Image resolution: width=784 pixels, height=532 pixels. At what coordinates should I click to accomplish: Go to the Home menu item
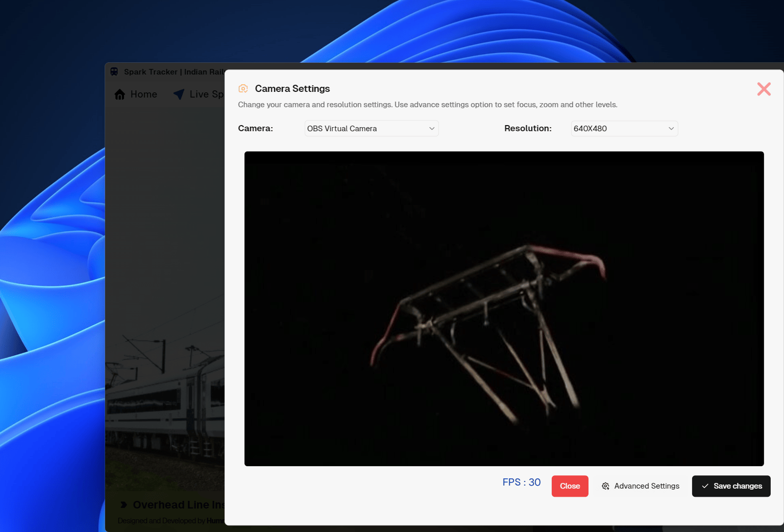pyautogui.click(x=136, y=94)
